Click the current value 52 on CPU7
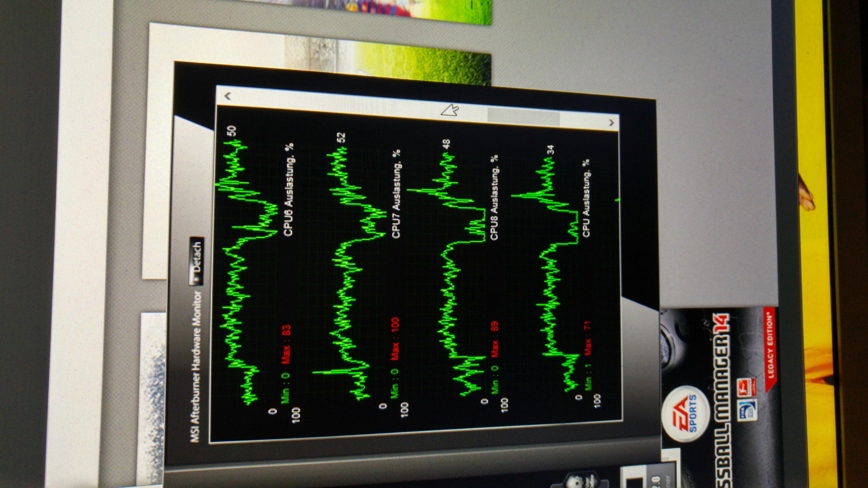Screen dimensions: 868x488 click(341, 138)
